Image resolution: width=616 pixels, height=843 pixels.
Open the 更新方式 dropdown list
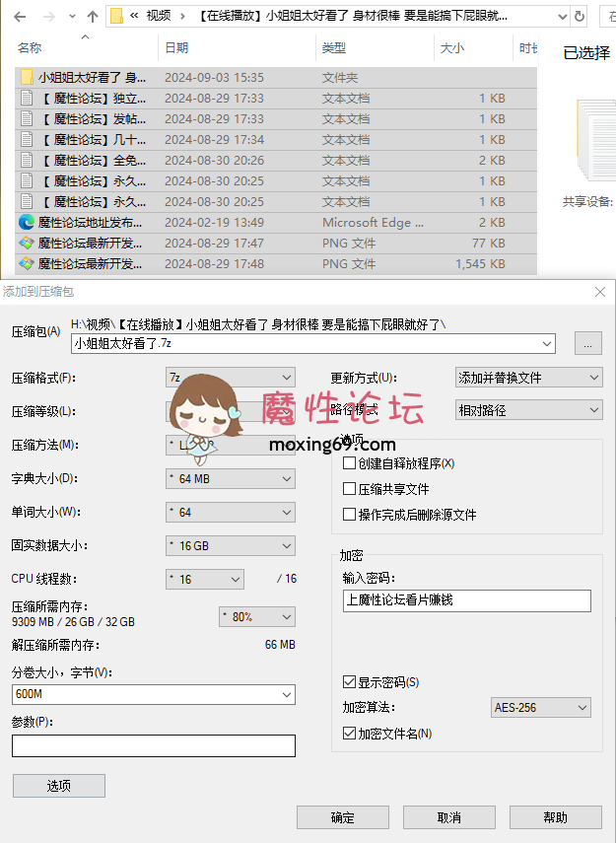[527, 378]
